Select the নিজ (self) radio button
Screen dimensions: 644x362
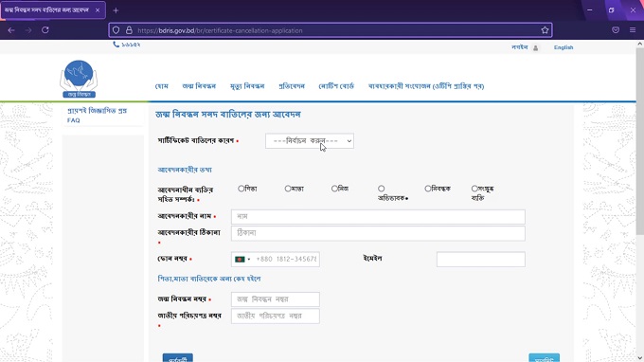[x=334, y=189]
